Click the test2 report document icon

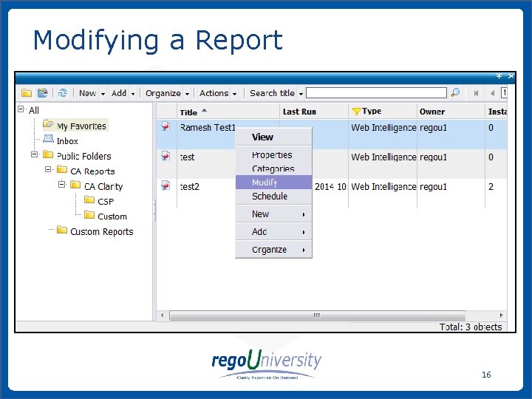166,185
